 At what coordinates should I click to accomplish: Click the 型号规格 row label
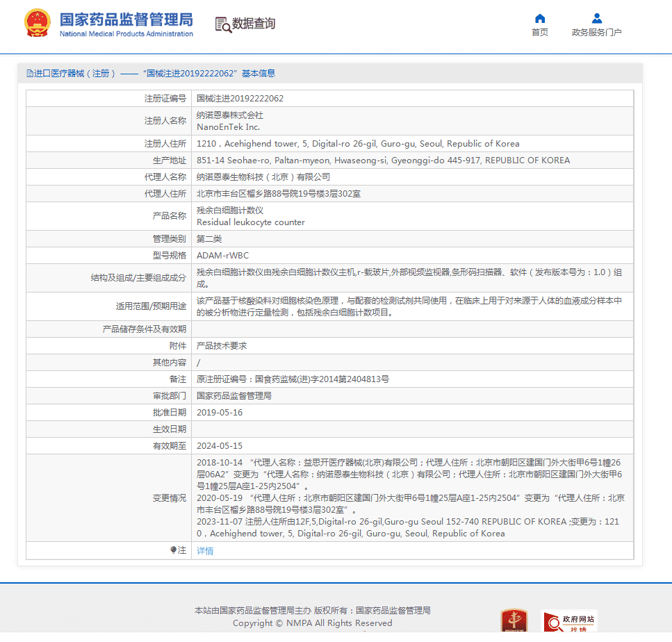170,256
